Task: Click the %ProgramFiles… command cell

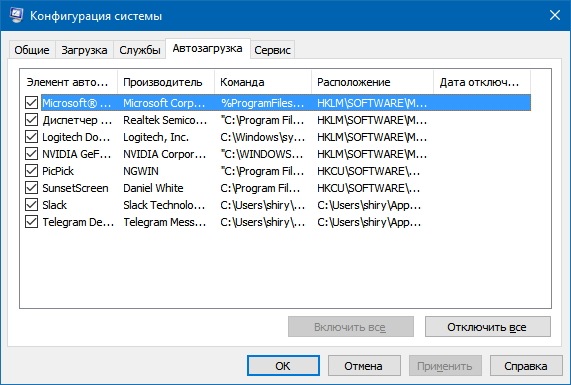Action: point(263,103)
